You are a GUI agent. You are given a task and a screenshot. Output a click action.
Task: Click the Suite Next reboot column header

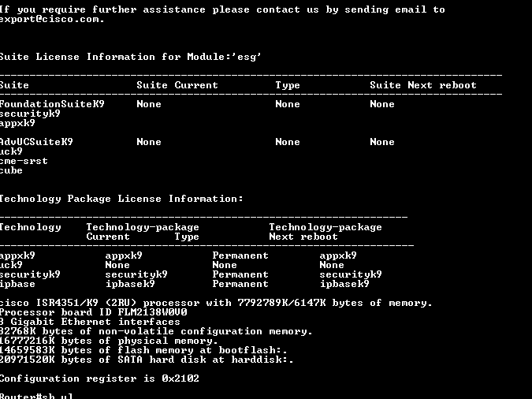click(423, 85)
